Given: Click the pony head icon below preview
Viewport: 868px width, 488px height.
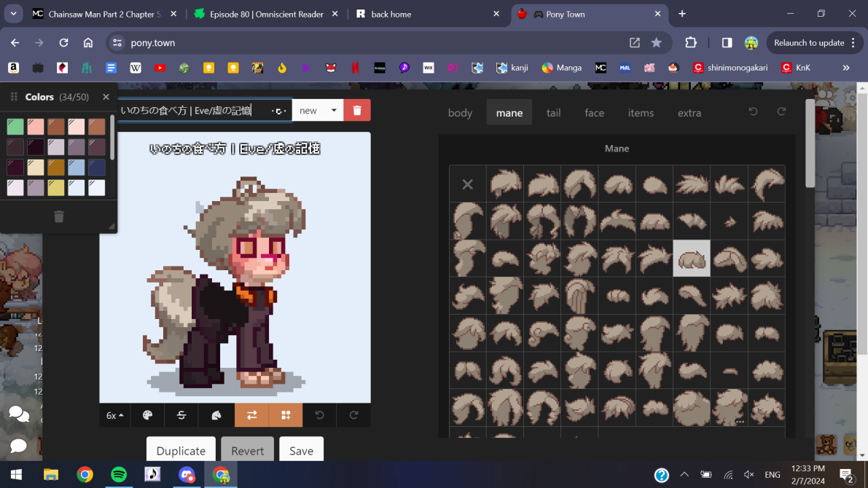Looking at the screenshot, I should (x=216, y=415).
